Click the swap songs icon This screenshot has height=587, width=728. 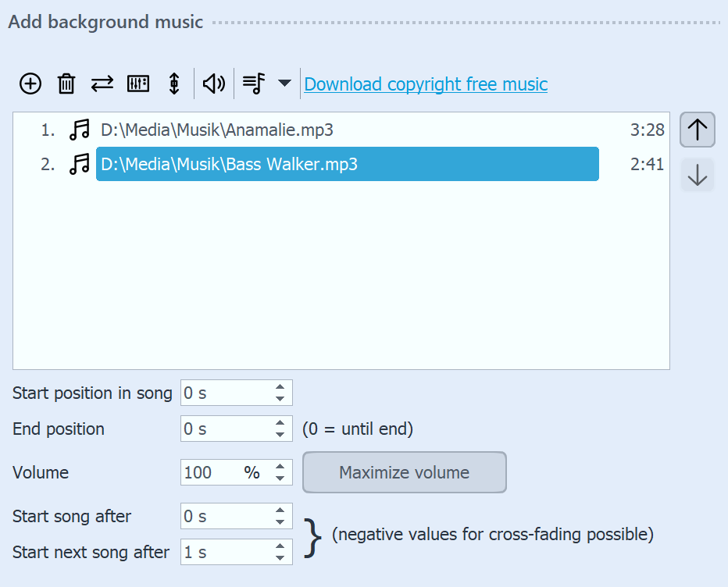click(102, 84)
